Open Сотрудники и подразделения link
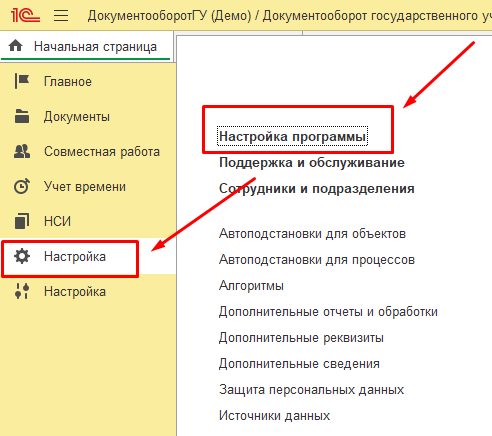The image size is (492, 436). 317,189
